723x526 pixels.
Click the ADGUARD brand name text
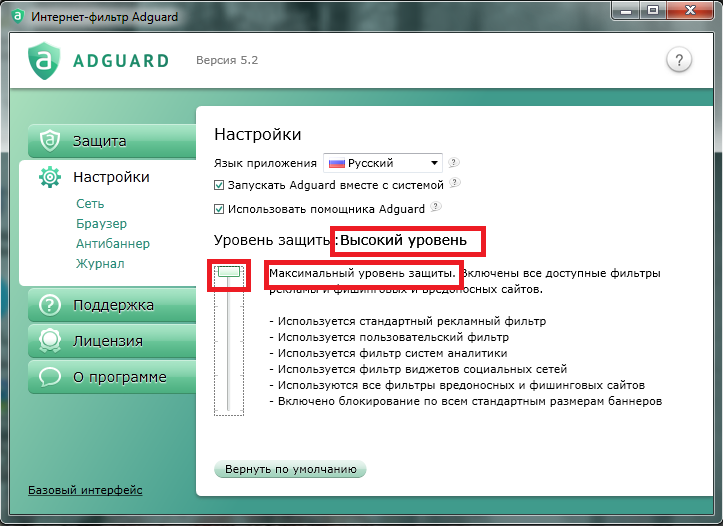pos(121,61)
